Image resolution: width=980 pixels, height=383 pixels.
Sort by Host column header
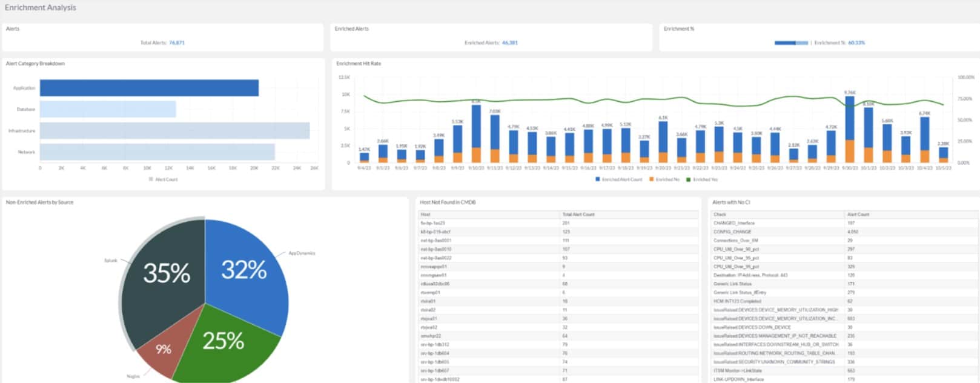(x=426, y=215)
